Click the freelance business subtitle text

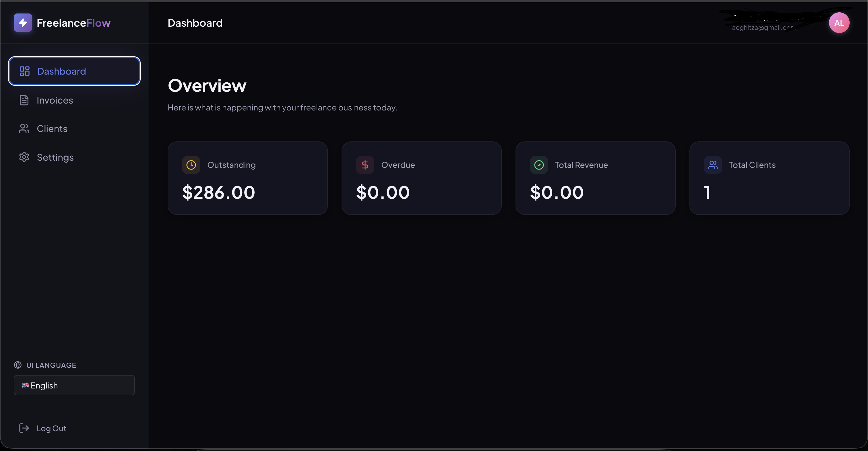[x=282, y=108]
